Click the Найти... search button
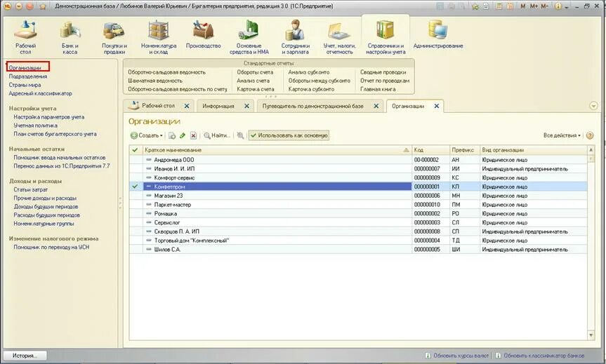The image size is (606, 364). pyautogui.click(x=217, y=135)
